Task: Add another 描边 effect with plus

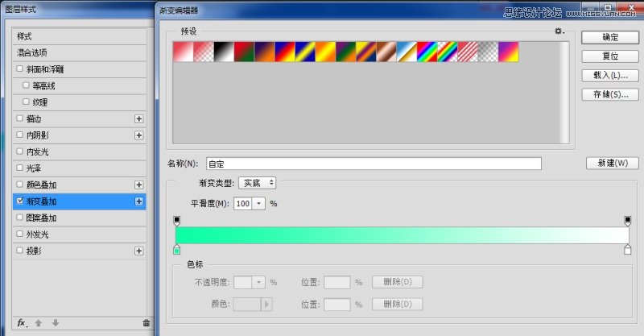Action: (138, 119)
